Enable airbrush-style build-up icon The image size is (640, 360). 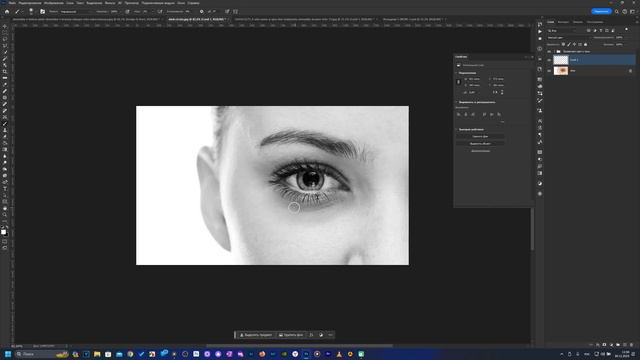point(160,11)
